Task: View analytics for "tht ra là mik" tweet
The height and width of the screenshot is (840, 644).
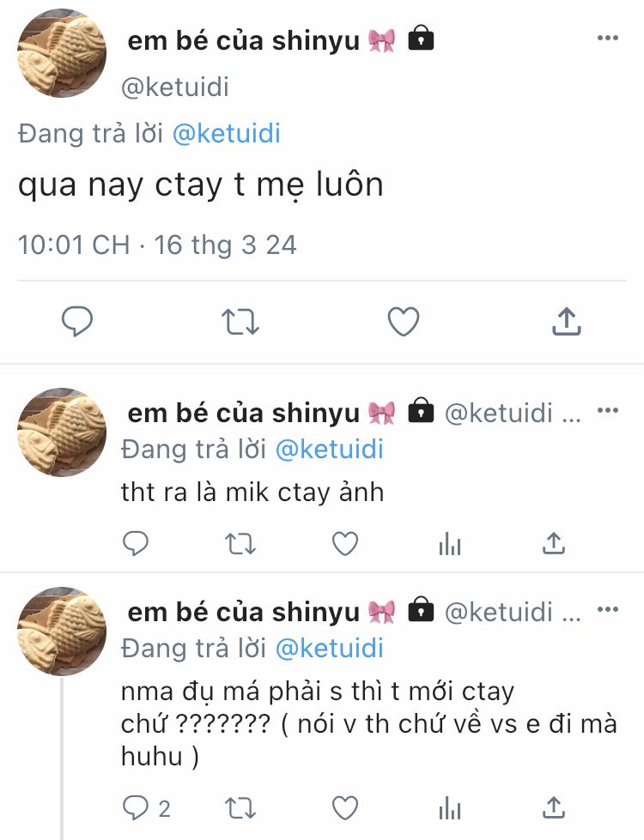Action: pos(450,542)
